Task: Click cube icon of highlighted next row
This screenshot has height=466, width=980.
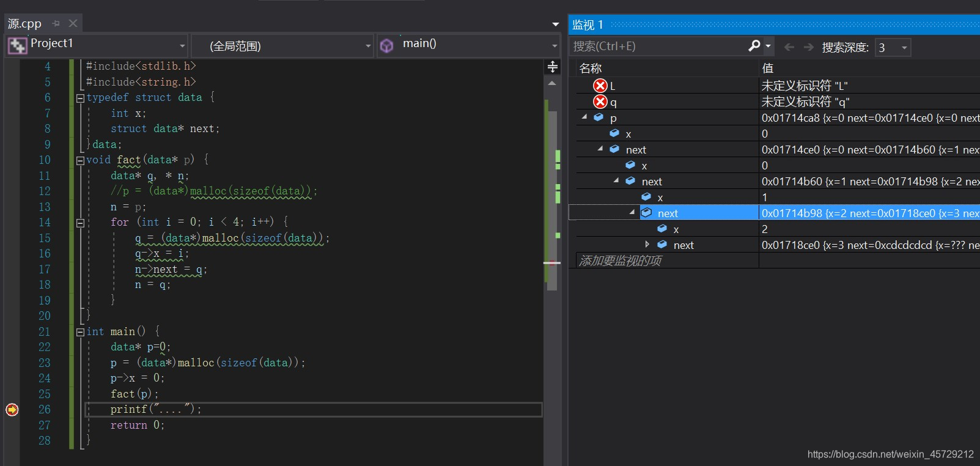Action: [x=646, y=213]
